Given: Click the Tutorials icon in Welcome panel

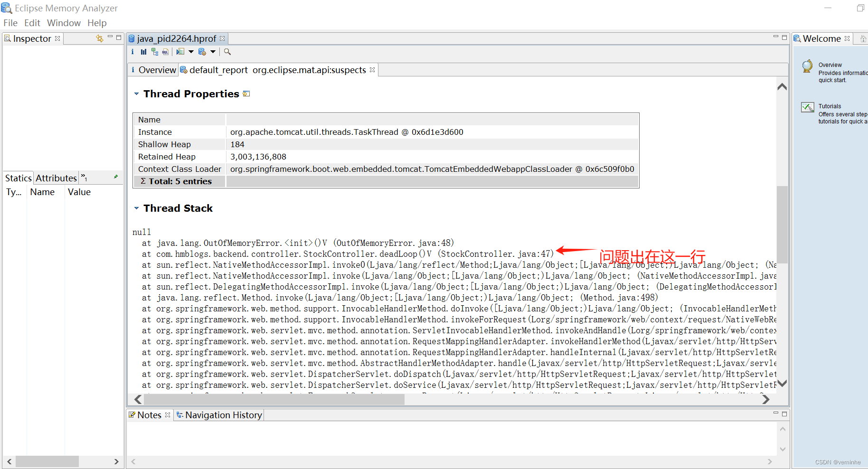Looking at the screenshot, I should point(807,107).
